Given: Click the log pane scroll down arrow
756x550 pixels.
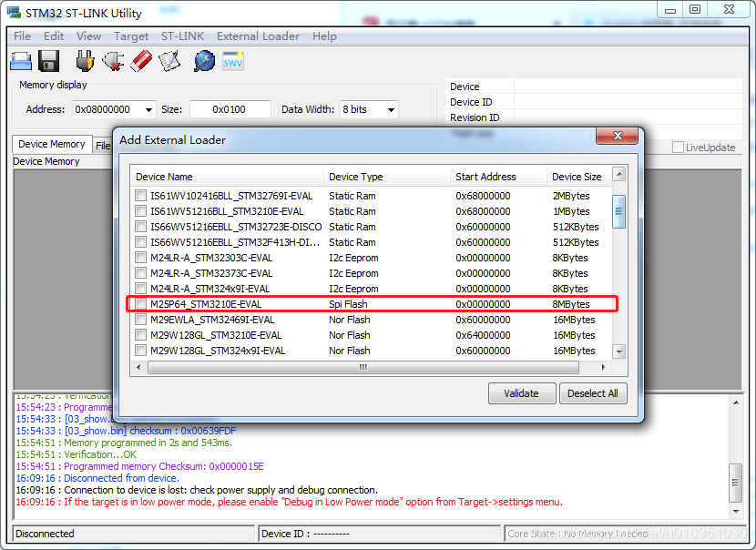Looking at the screenshot, I should [x=736, y=511].
